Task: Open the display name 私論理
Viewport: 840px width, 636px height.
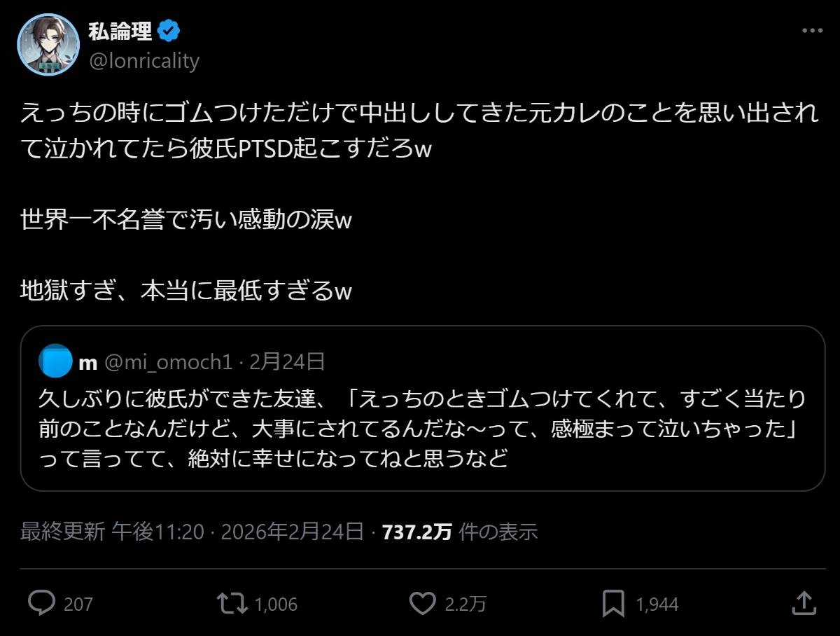Action: [122, 31]
